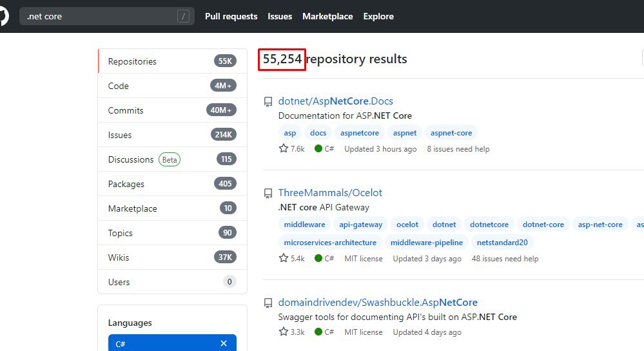Viewport: 644px width, 351px height.
Task: Star count 3.3k on Swashbuckle.AspNetCore
Action: pos(292,332)
